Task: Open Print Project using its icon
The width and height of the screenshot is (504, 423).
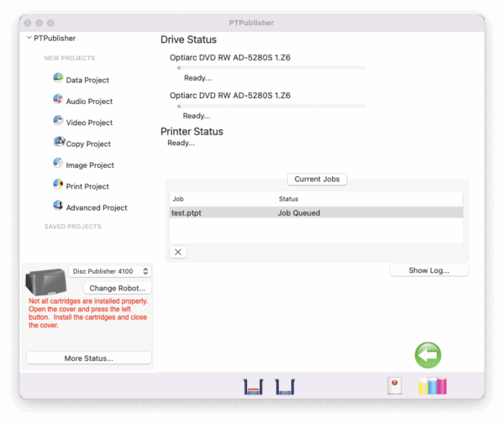Action: pos(58,185)
